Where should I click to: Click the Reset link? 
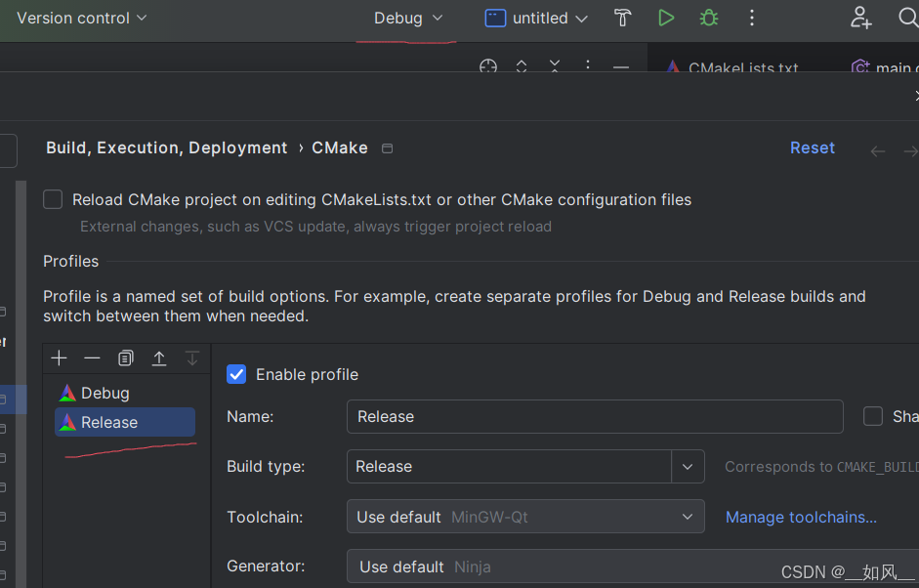tap(813, 147)
